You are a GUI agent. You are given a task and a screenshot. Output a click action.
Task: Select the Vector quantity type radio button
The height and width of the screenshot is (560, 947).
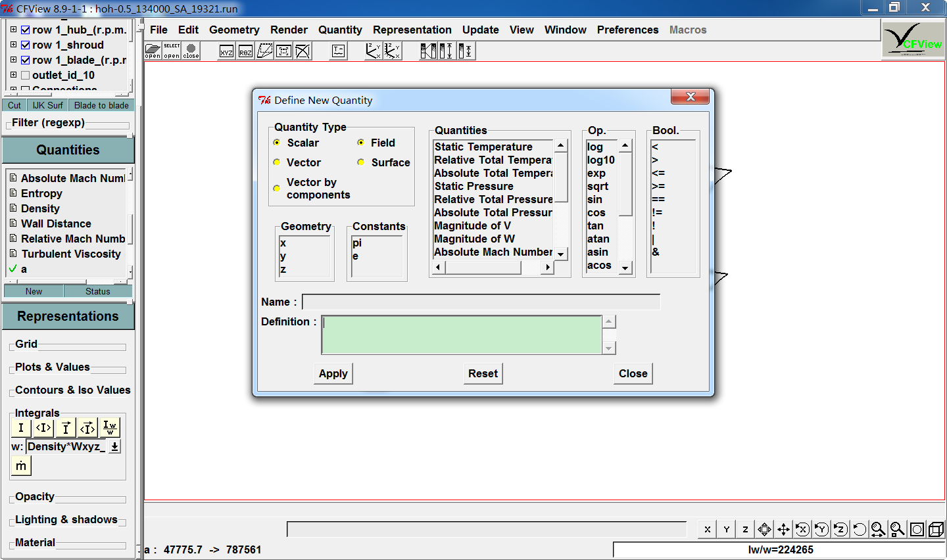[x=277, y=162]
